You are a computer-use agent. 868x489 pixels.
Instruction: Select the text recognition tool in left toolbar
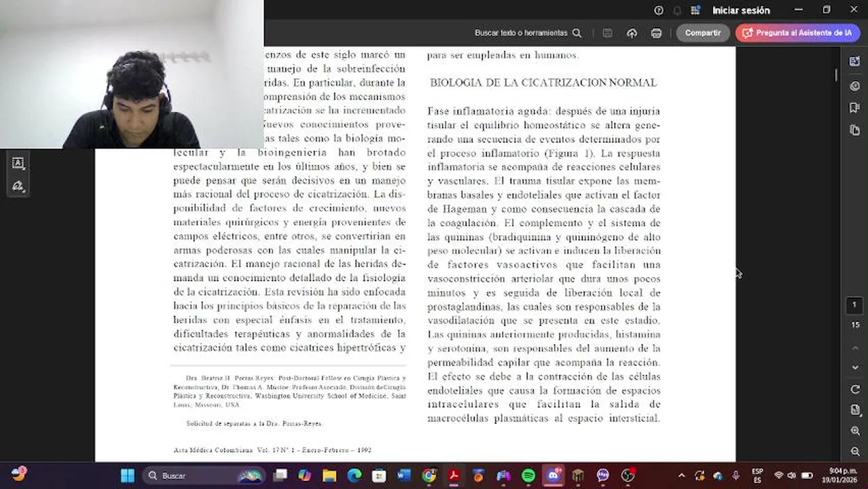(18, 163)
